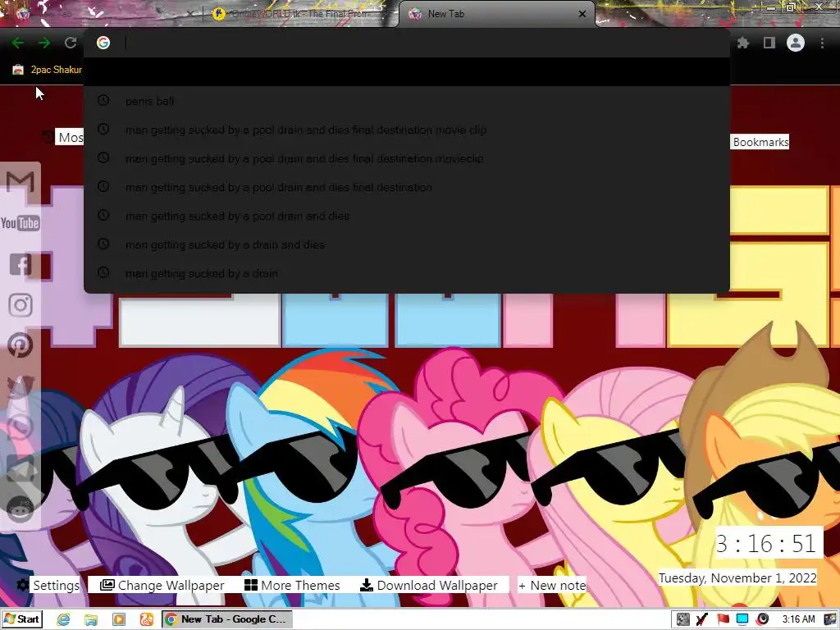Select suggestion 'man getting sucked by a drain and dies'
The width and height of the screenshot is (840, 630).
[x=407, y=244]
